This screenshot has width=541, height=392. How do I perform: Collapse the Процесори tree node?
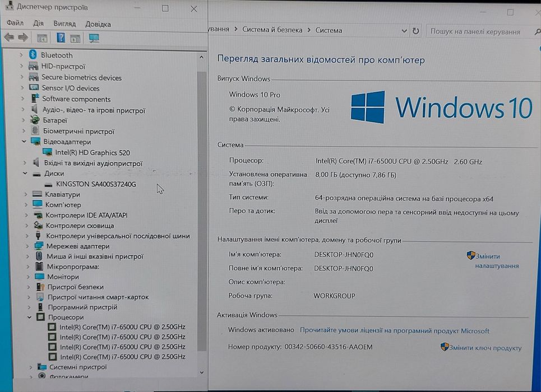tap(29, 317)
